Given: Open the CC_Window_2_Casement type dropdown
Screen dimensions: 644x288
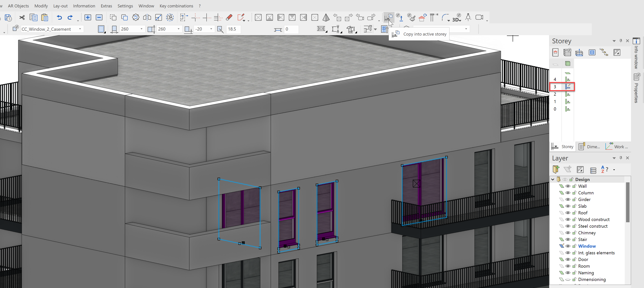Looking at the screenshot, I should click(80, 29).
